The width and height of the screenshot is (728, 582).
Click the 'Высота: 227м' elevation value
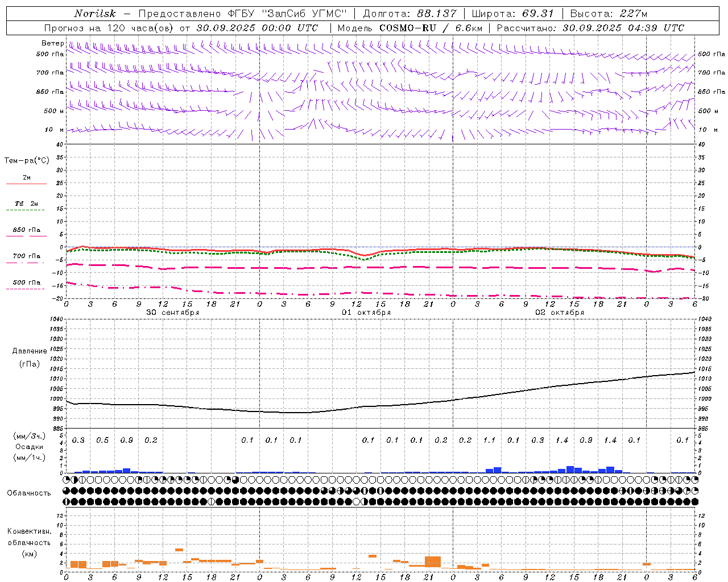609,14
